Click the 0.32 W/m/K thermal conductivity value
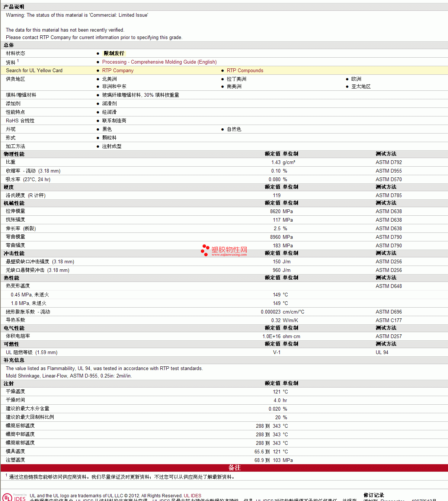The image size is (448, 501). (x=285, y=321)
